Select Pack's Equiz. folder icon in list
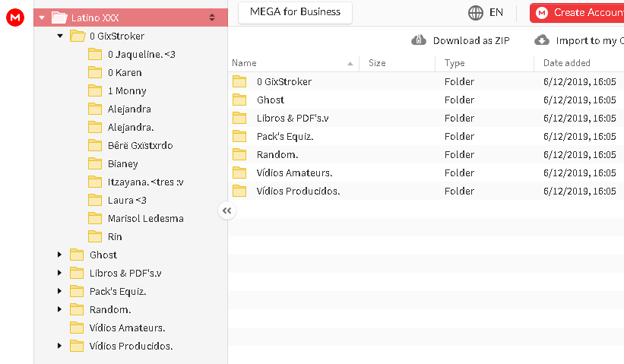 pyautogui.click(x=239, y=137)
